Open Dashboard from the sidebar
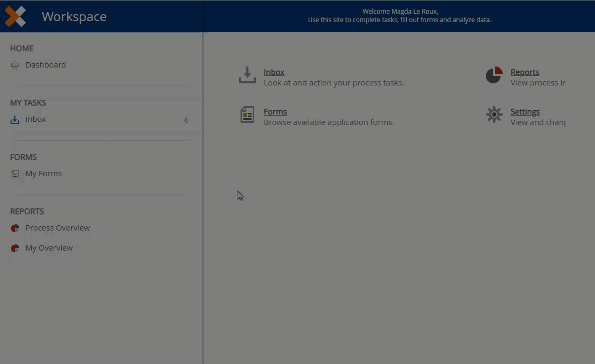This screenshot has width=595, height=364. click(45, 65)
